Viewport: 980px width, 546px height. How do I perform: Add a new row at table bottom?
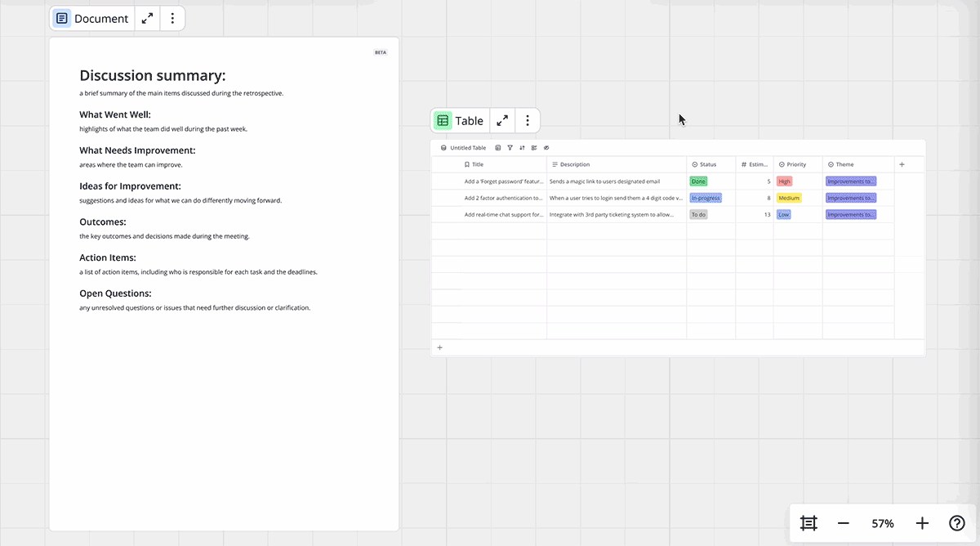tap(439, 347)
